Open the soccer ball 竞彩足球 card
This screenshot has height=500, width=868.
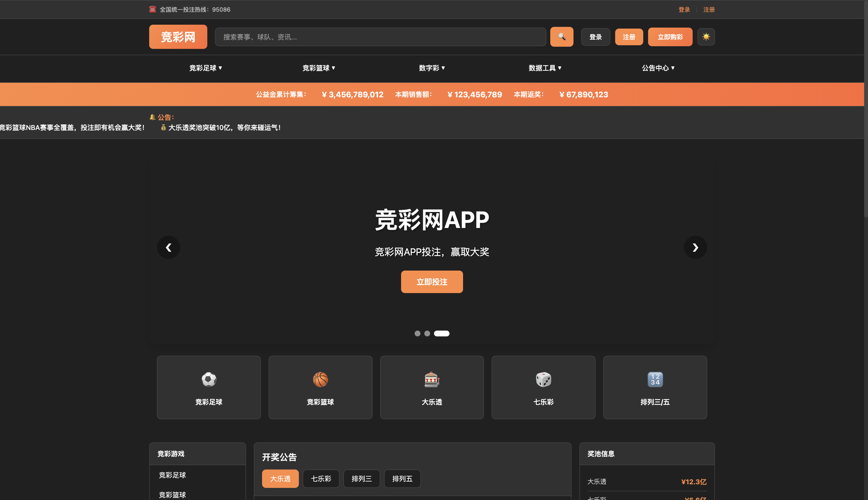(x=209, y=387)
